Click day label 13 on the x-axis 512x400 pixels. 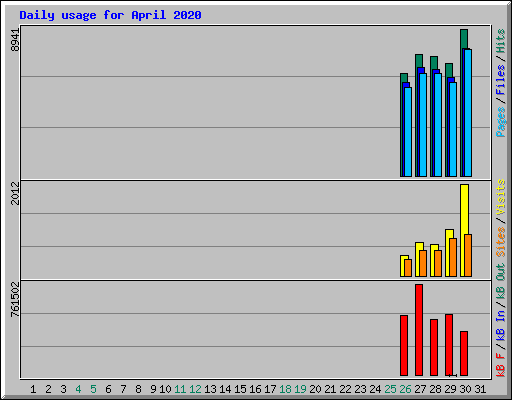[x=210, y=389]
